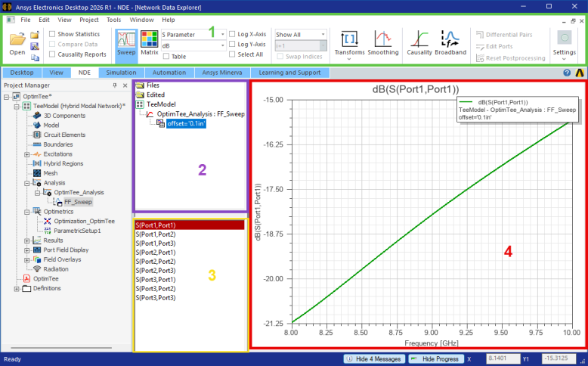Image resolution: width=588 pixels, height=366 pixels.
Task: Switch to the Simulation tab
Action: (121, 73)
